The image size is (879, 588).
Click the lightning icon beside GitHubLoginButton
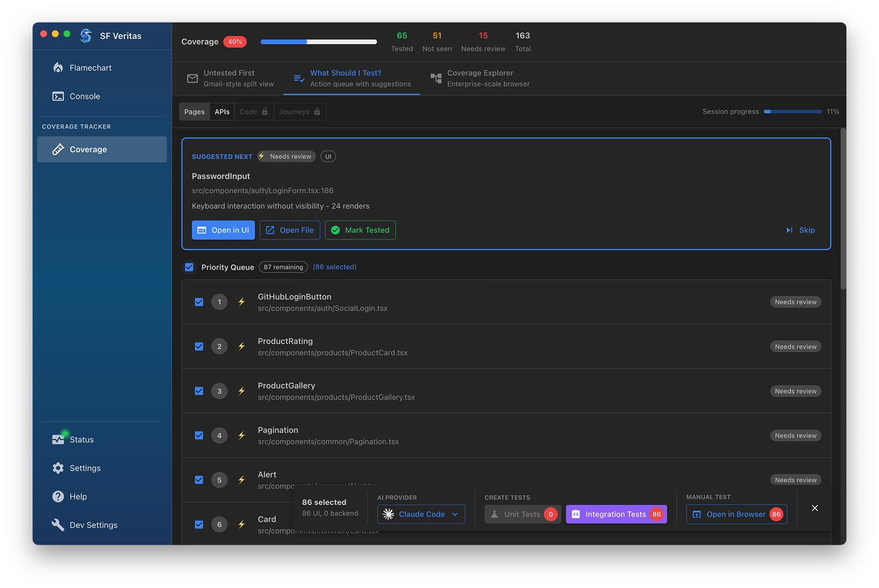pyautogui.click(x=241, y=302)
